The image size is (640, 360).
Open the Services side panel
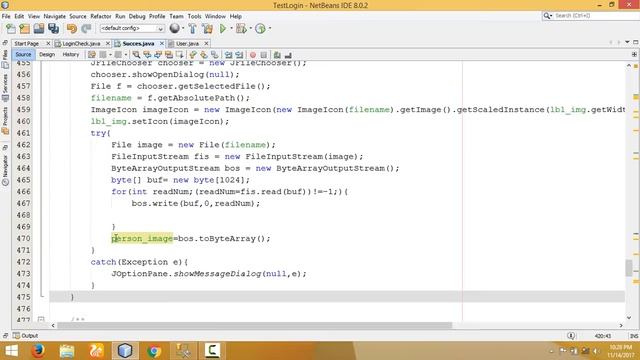pos(5,87)
